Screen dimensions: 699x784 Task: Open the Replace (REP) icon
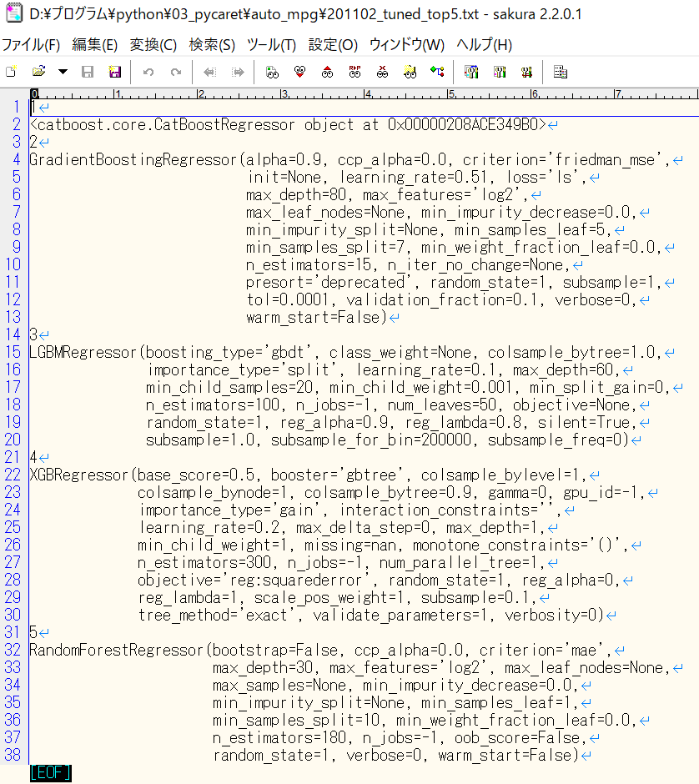coord(355,72)
